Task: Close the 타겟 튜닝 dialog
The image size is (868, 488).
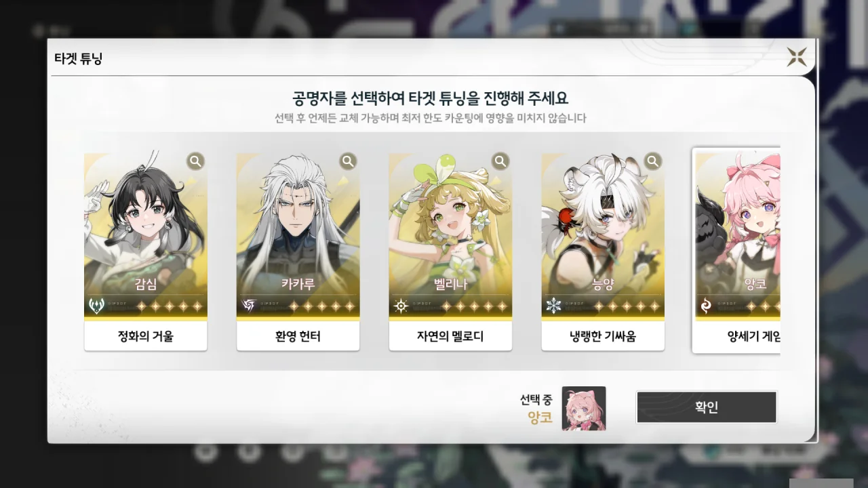Action: (x=797, y=57)
